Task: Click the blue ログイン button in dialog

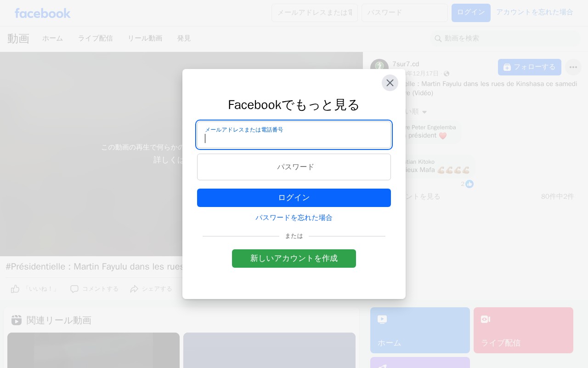Action: click(294, 198)
